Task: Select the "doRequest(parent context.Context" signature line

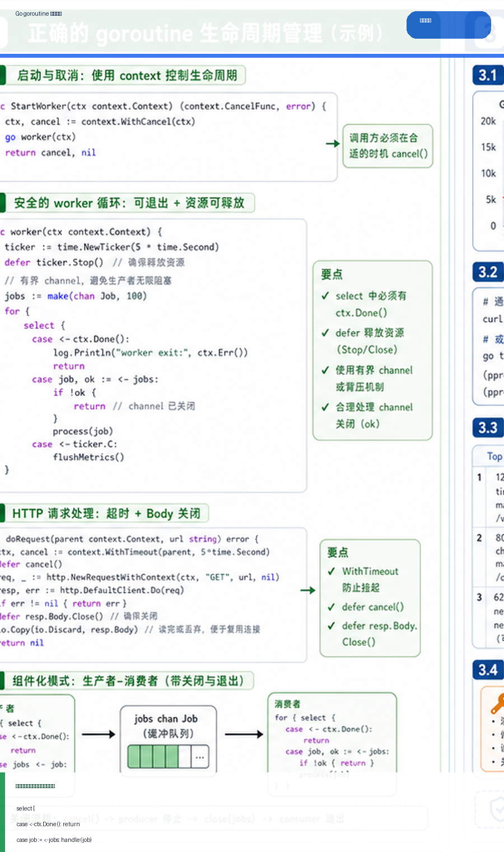Action: 132,539
